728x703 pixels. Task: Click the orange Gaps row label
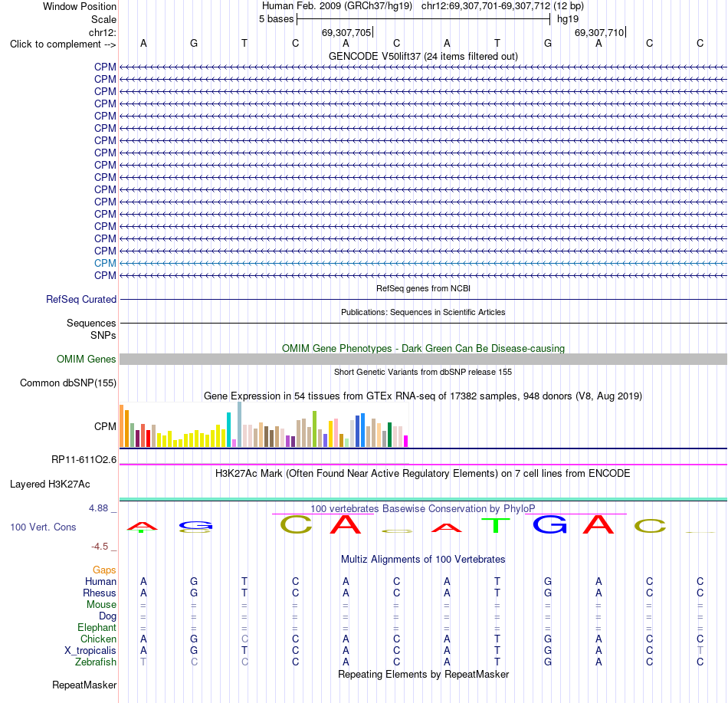click(104, 570)
